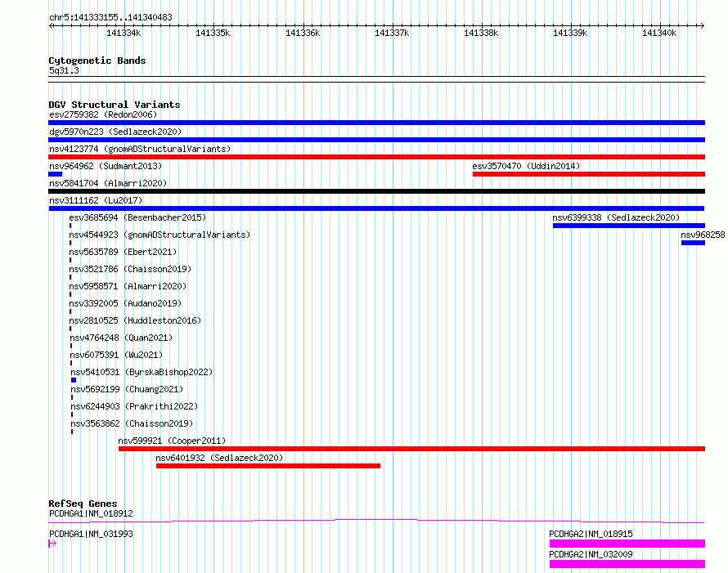
Task: Click nsv5958571 (Almarri2020) label
Action: (x=128, y=286)
